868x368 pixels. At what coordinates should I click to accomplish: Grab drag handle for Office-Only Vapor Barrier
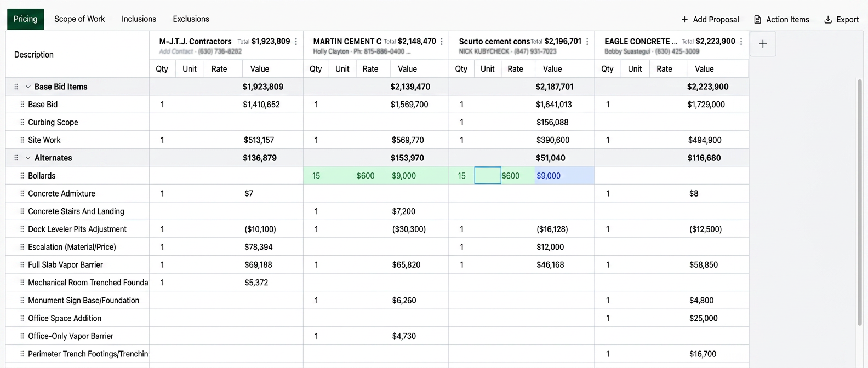pyautogui.click(x=22, y=336)
